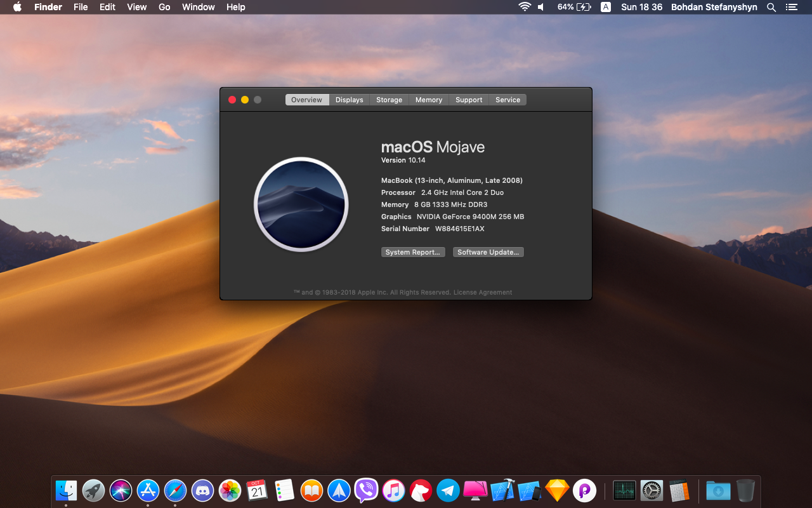Screen dimensions: 812x508
Task: Open the Photos app in Dock
Action: coord(230,490)
